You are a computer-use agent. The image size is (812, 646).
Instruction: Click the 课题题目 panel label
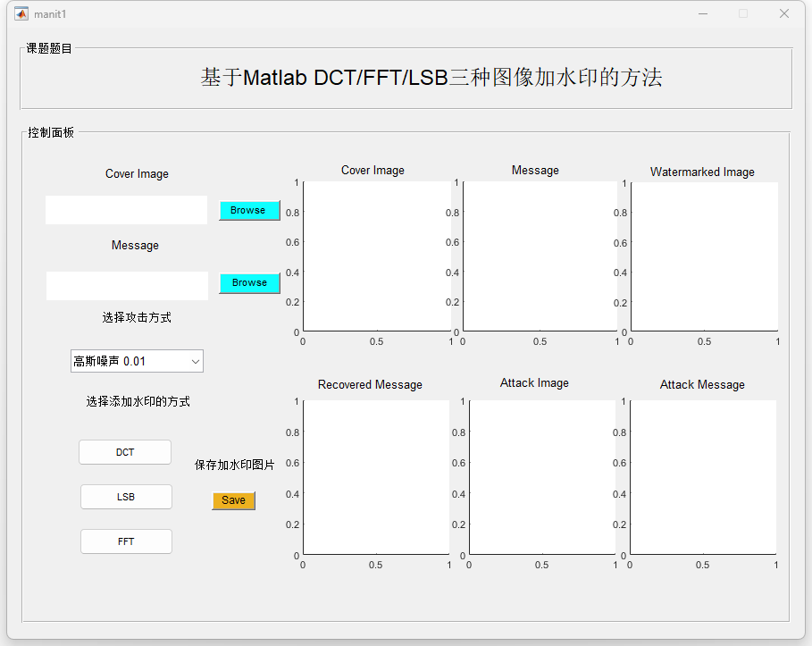49,49
